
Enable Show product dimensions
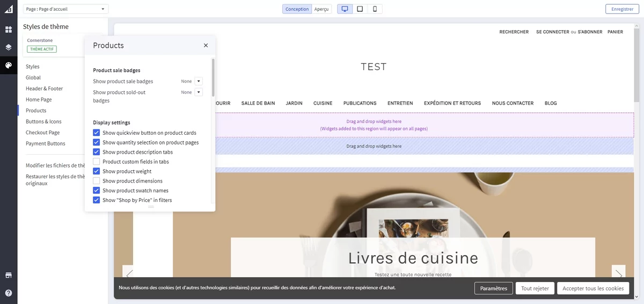click(x=97, y=181)
